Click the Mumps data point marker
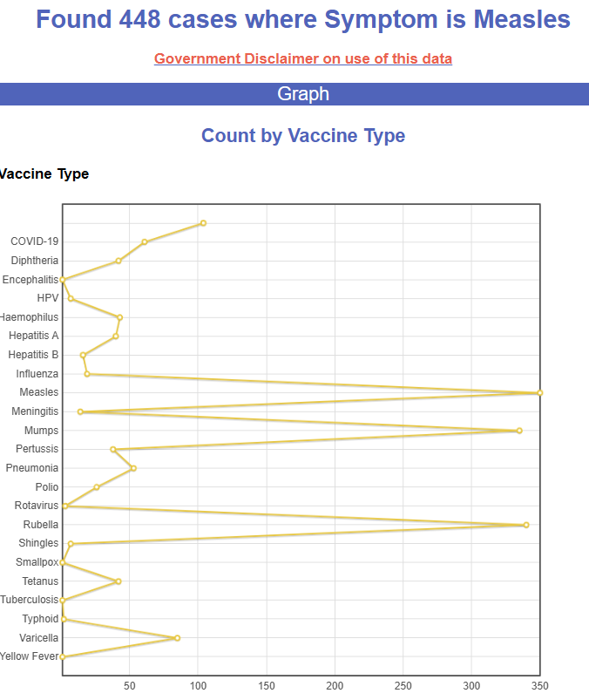 coord(519,431)
